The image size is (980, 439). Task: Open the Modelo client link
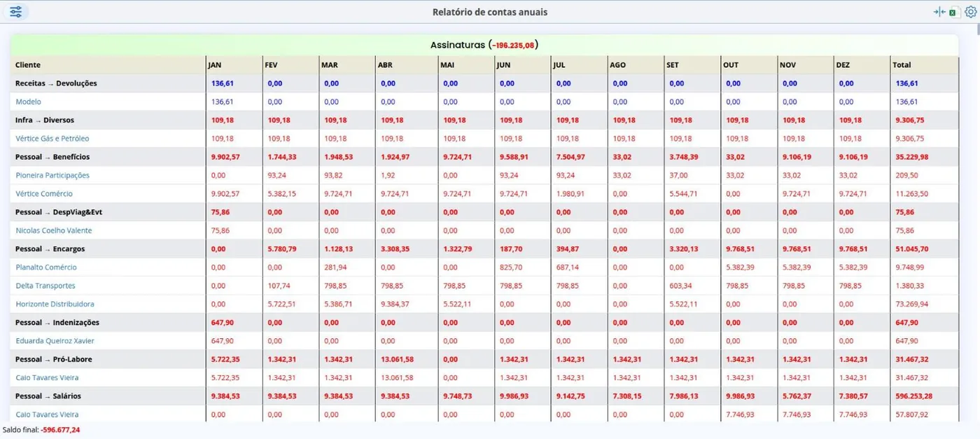coord(28,102)
